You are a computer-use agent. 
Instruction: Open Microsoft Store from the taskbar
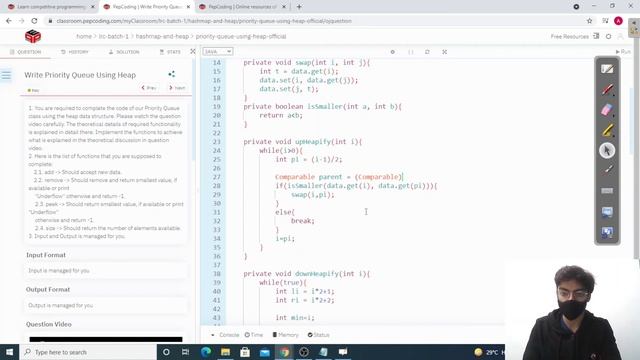(x=245, y=352)
